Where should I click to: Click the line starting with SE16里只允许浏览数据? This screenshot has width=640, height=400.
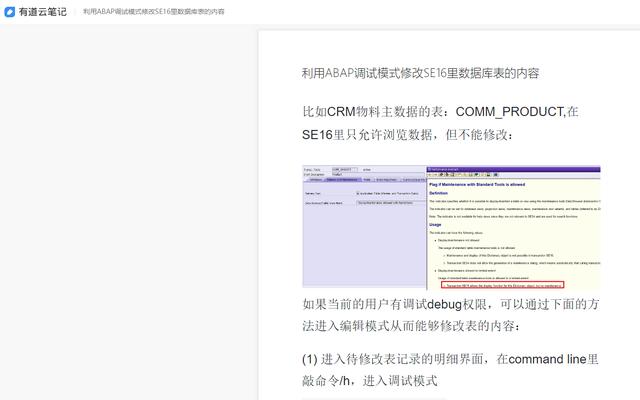pos(407,135)
